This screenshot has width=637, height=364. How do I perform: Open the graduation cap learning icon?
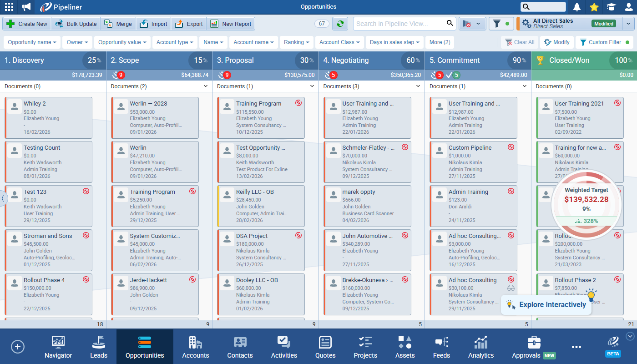611,7
